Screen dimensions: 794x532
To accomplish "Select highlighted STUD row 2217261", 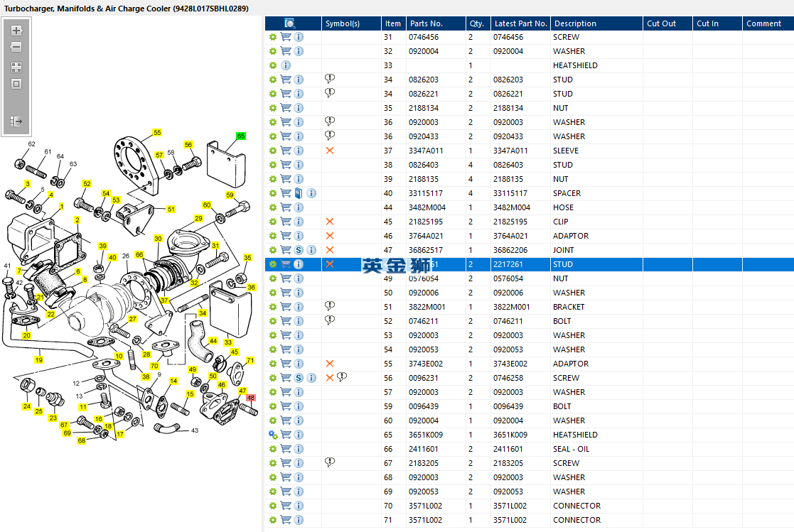I will [x=529, y=264].
